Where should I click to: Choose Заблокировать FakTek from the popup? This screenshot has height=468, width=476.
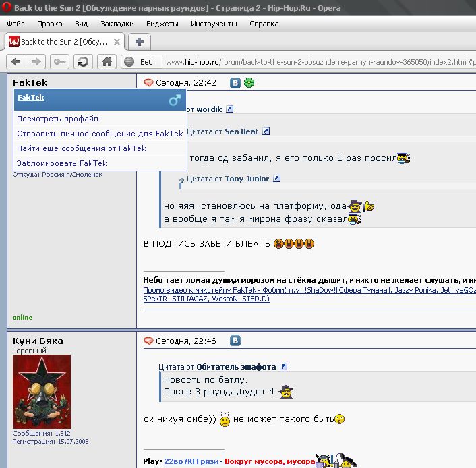[61, 163]
